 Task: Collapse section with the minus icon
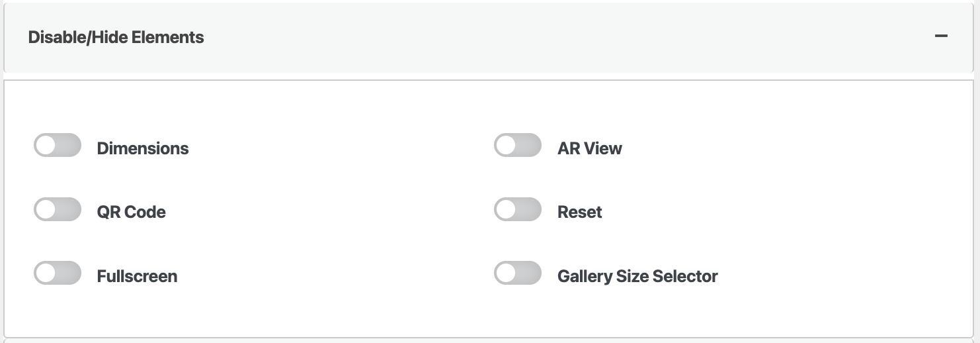pyautogui.click(x=941, y=36)
